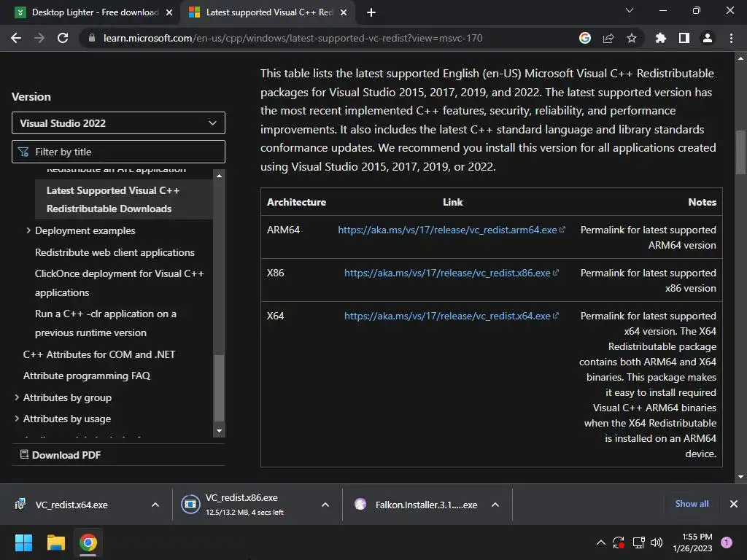Click the X86 architecture cell
This screenshot has height=560, width=747.
coord(275,273)
